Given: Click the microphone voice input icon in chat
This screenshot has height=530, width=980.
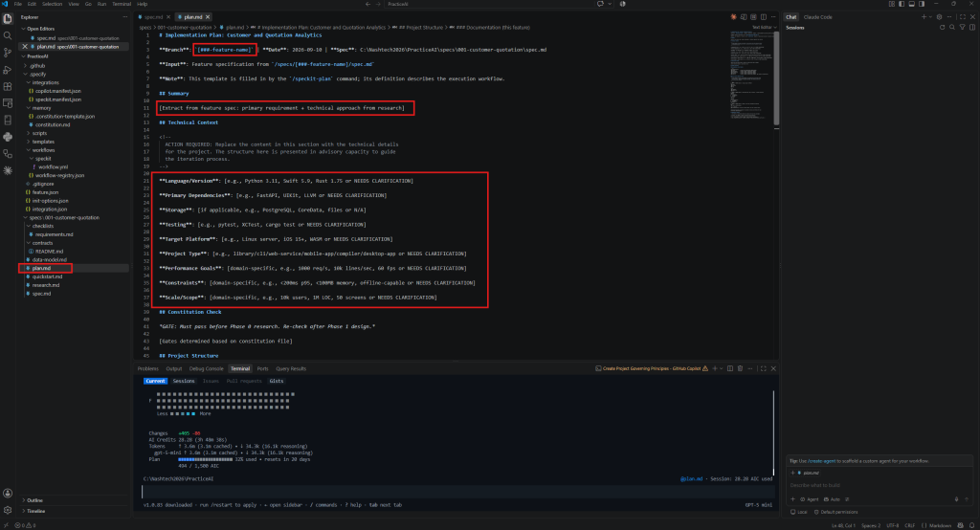Looking at the screenshot, I should [956, 498].
